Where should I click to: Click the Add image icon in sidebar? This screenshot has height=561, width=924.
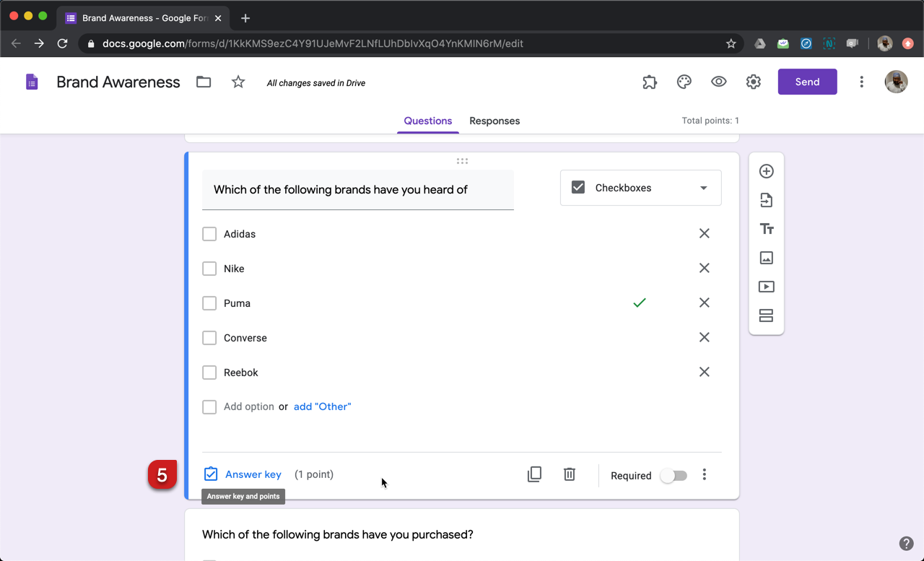click(x=766, y=258)
